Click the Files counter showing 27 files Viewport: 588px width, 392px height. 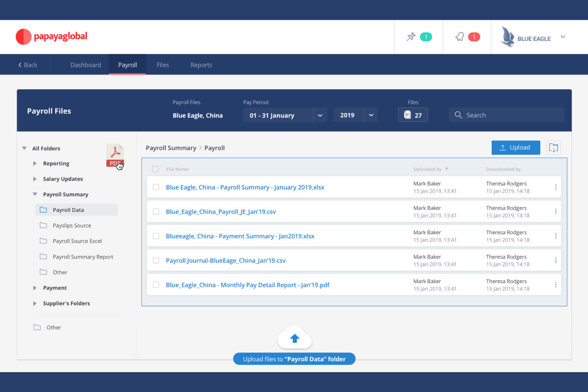click(413, 115)
